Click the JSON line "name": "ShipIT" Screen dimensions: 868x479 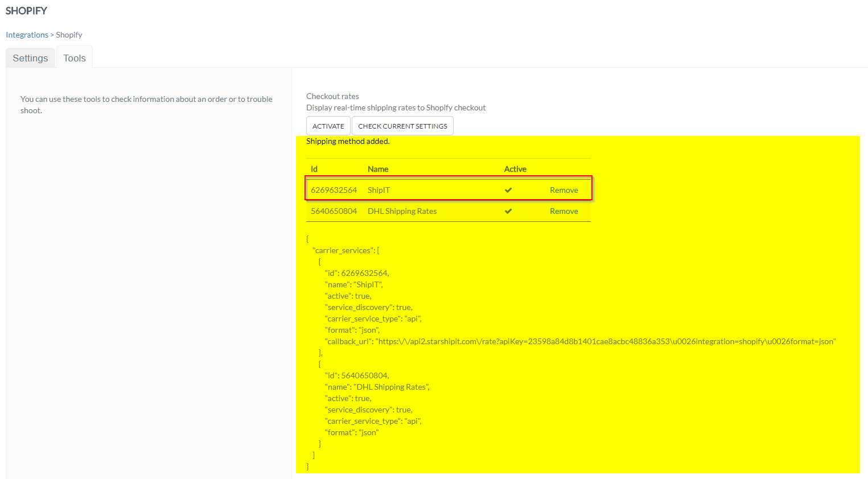coord(354,284)
